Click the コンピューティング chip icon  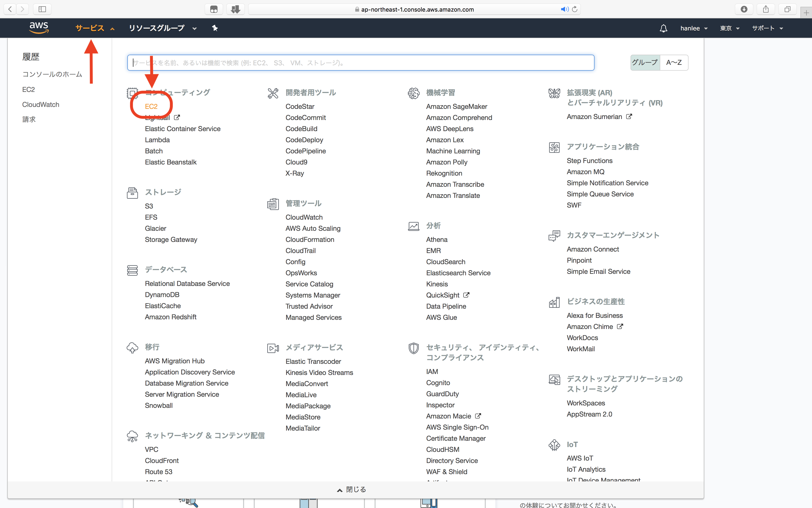click(132, 93)
